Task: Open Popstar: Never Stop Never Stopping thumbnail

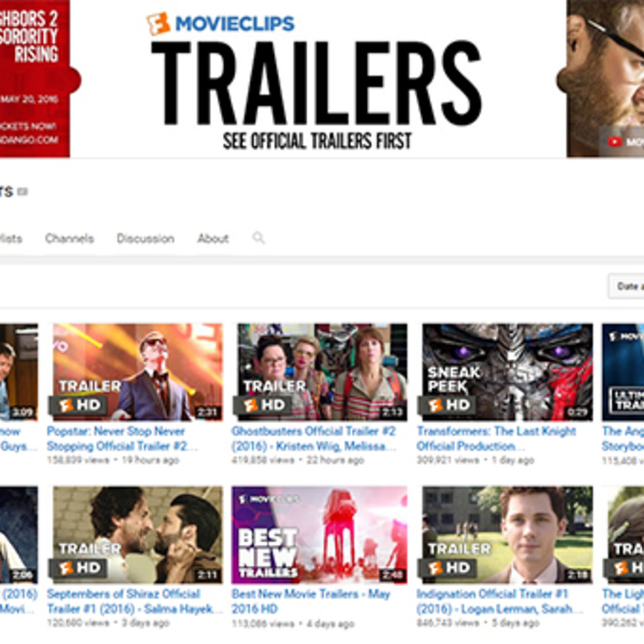Action: (x=138, y=372)
